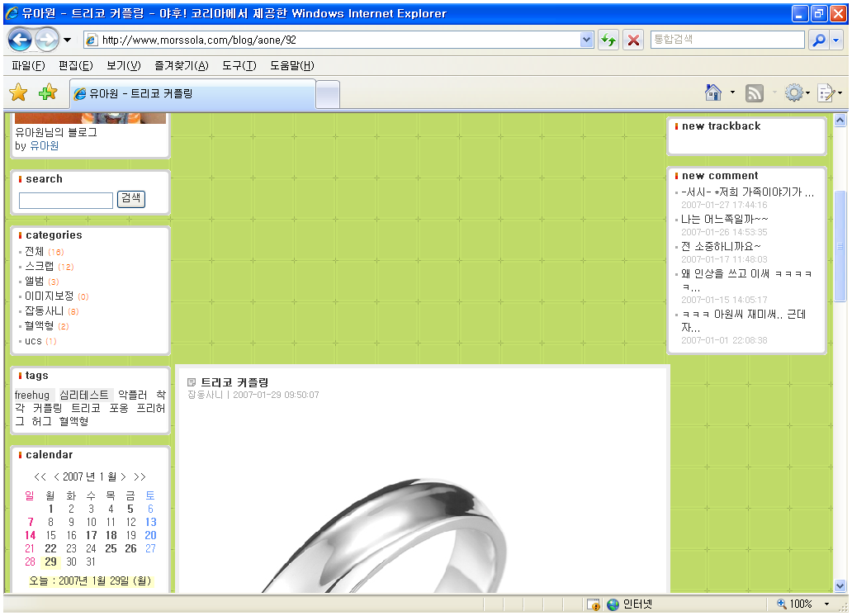852x616 pixels.
Task: Click the 트리코 tag
Action: pos(86,408)
